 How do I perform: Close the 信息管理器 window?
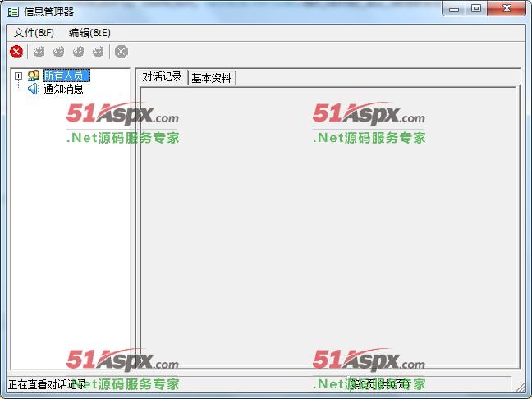pyautogui.click(x=507, y=8)
